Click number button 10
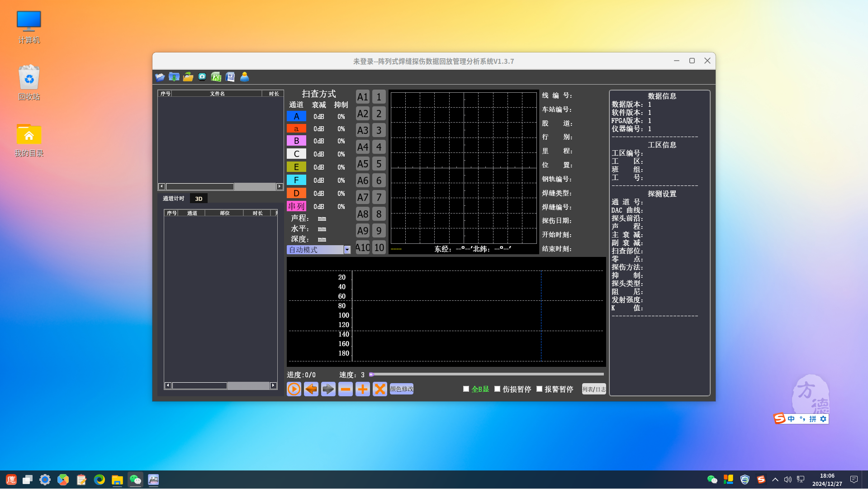 click(379, 247)
